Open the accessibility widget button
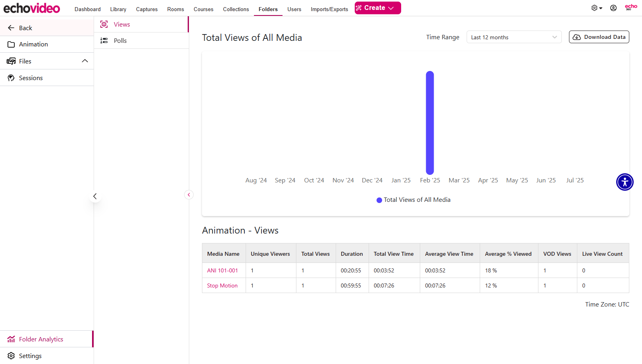Viewport: 642px width, 364px height. pyautogui.click(x=625, y=182)
